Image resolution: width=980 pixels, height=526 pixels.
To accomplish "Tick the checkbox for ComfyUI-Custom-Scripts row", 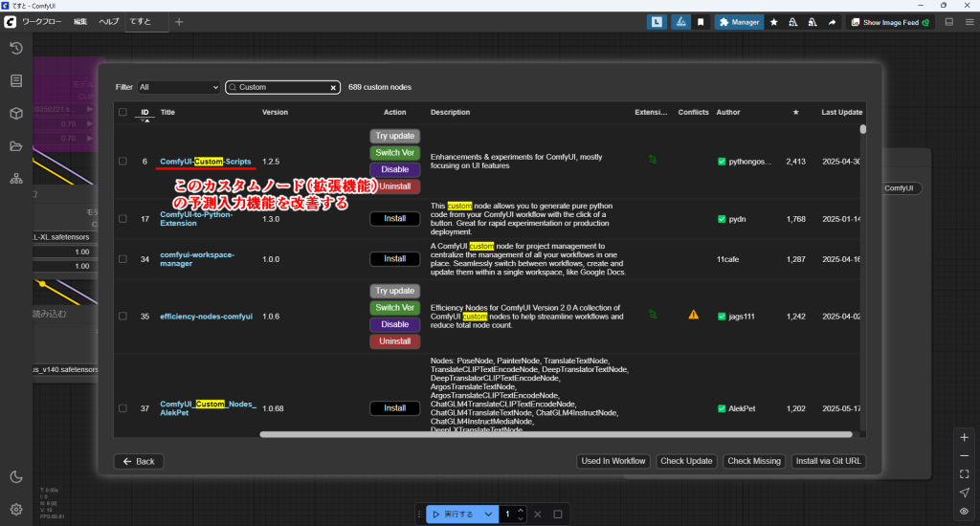I will pyautogui.click(x=122, y=162).
